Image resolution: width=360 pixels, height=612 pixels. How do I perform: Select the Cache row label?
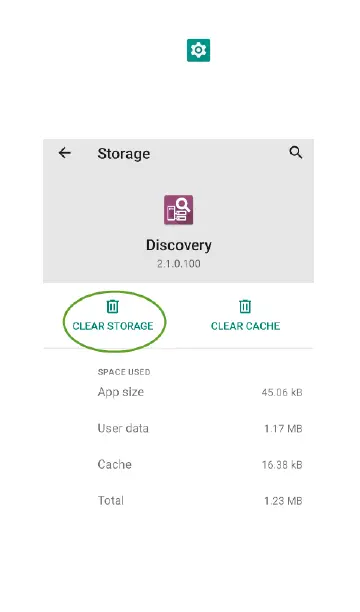pos(114,464)
